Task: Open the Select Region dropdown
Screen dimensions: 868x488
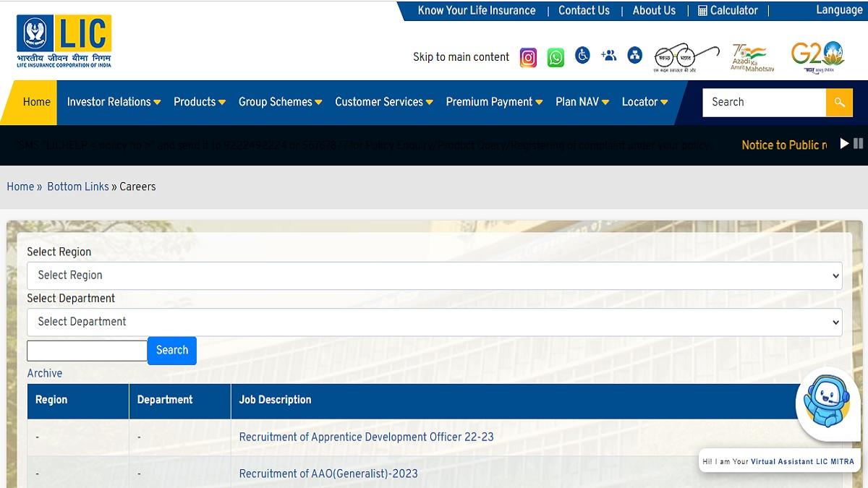Action: (x=434, y=275)
